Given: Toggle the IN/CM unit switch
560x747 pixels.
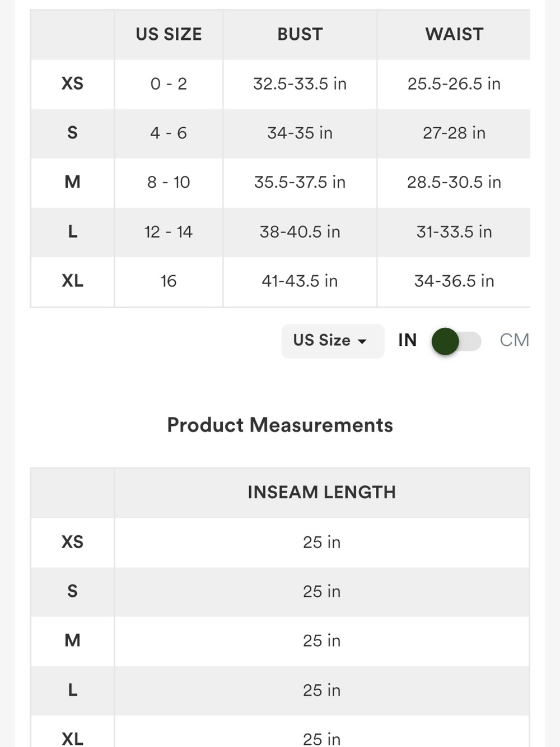Looking at the screenshot, I should click(x=456, y=341).
